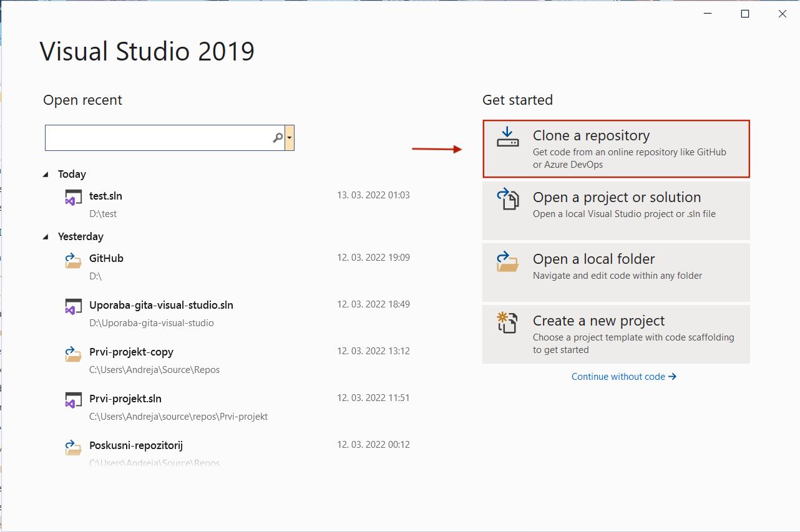Click the Clone a repository download icon
Image resolution: width=800 pixels, height=532 pixels.
(x=507, y=137)
